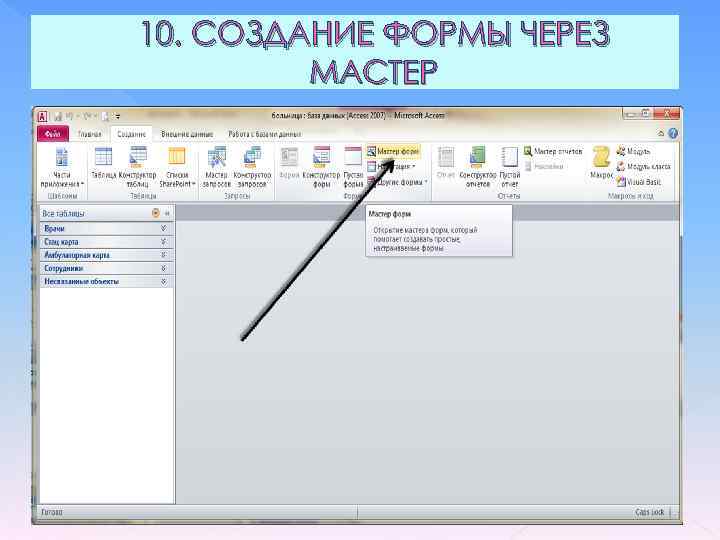The height and width of the screenshot is (540, 720).
Task: Open Работа с базами данных tab
Action: pos(264,134)
